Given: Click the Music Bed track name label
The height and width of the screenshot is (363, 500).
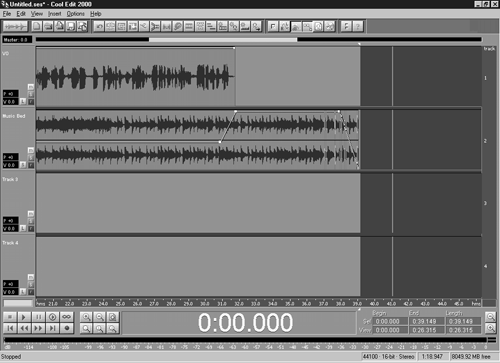Looking at the screenshot, I should pos(14,116).
